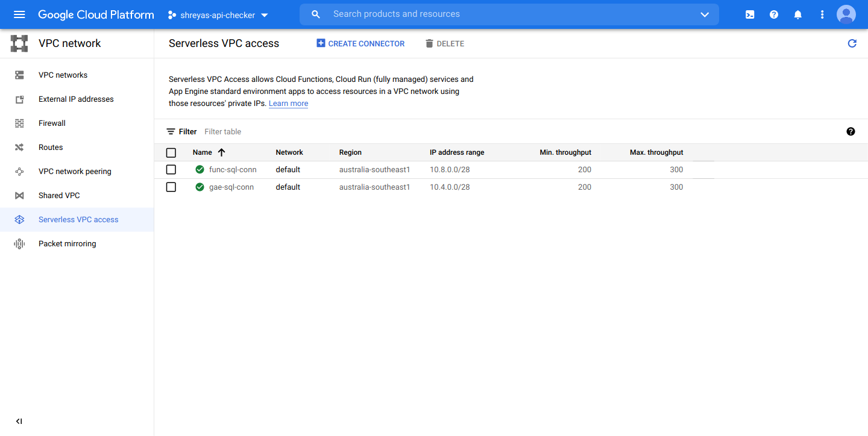Open the Shared VPC page
This screenshot has height=436, width=868.
tap(59, 195)
